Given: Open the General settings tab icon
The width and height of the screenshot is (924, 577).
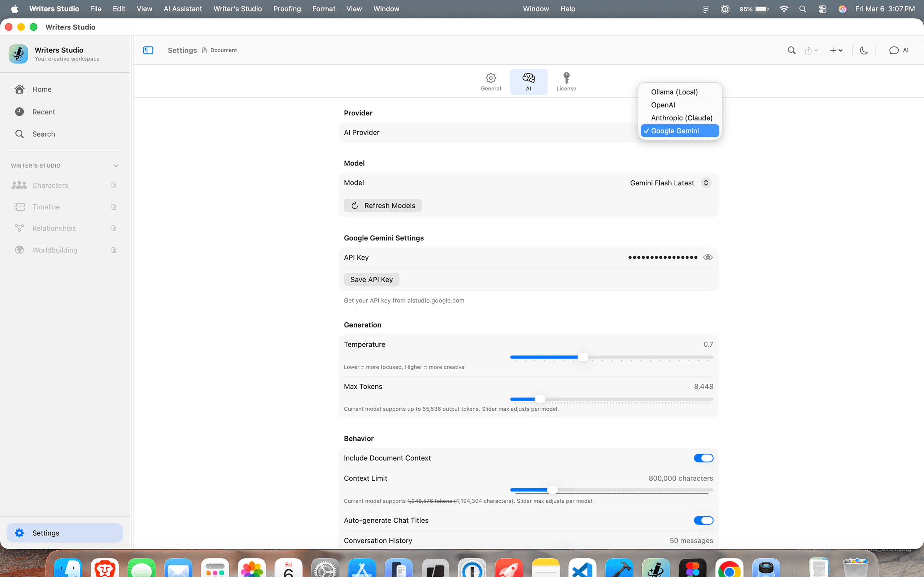Looking at the screenshot, I should click(490, 81).
